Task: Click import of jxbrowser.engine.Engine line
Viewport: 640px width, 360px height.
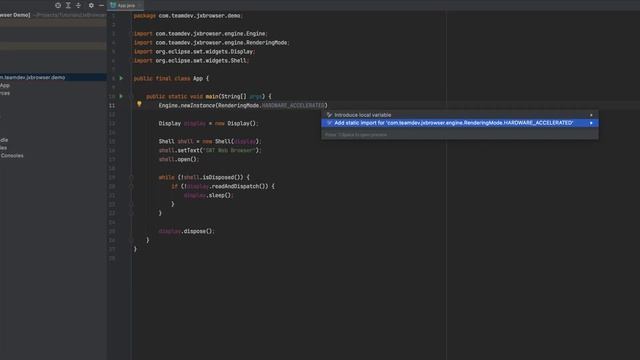Action: (200, 33)
